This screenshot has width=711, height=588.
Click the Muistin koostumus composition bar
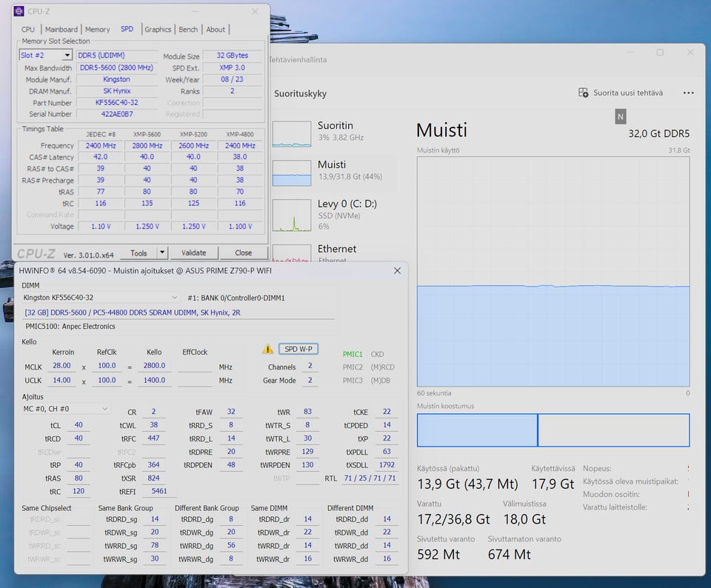coord(553,430)
